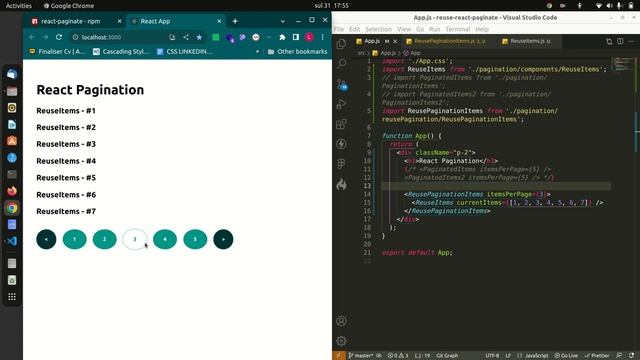Open Git Graph from status bar

pos(447,356)
